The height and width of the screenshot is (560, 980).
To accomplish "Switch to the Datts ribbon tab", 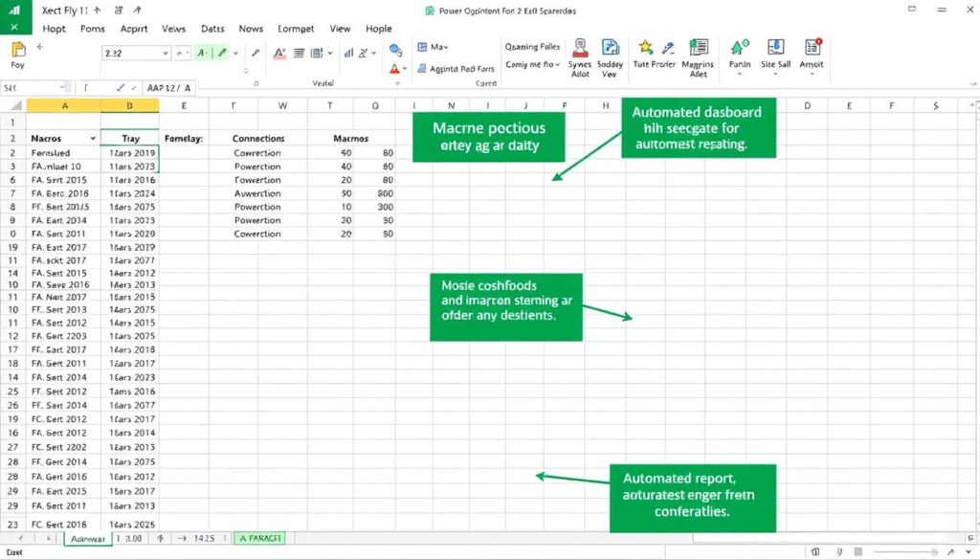I will (x=212, y=29).
